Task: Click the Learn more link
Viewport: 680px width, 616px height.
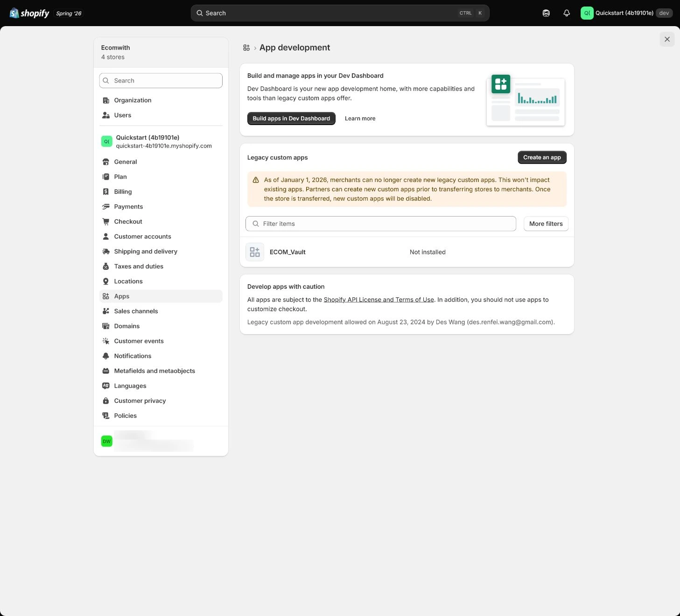Action: tap(360, 119)
